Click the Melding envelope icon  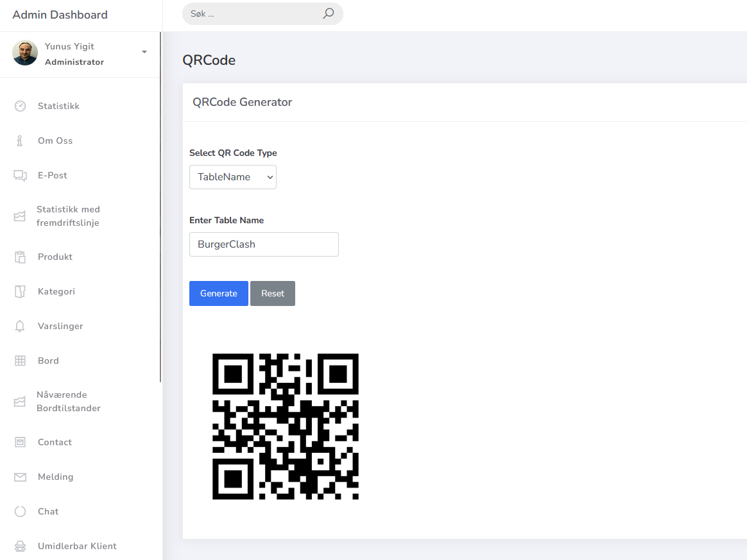pyautogui.click(x=20, y=477)
